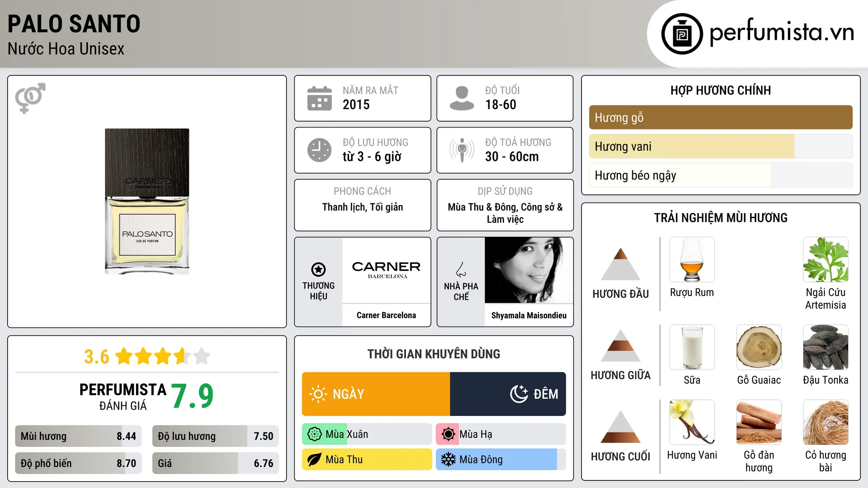The width and height of the screenshot is (868, 488).
Task: Click the Mùa Đông season bar
Action: click(x=501, y=460)
